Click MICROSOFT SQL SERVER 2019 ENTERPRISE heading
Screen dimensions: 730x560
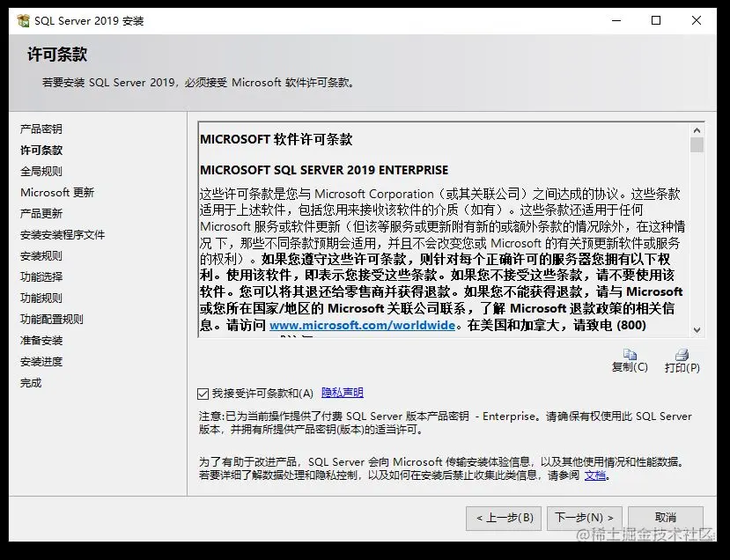[x=324, y=170]
